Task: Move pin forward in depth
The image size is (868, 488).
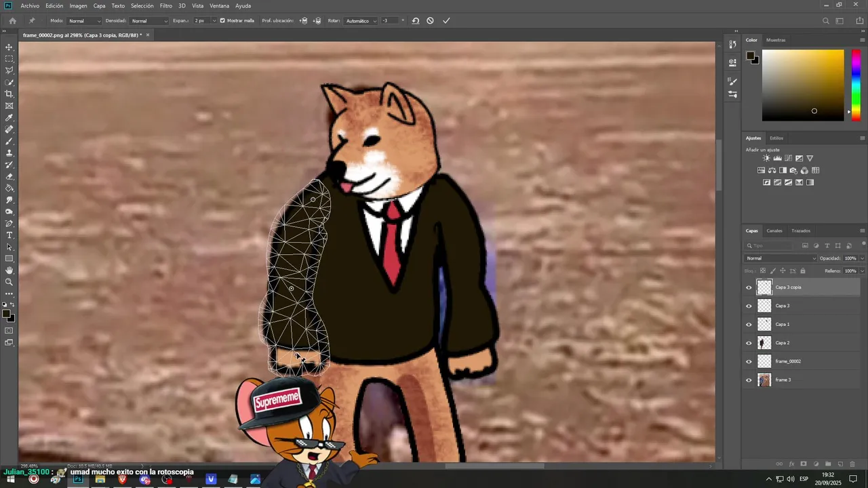Action: (x=303, y=20)
